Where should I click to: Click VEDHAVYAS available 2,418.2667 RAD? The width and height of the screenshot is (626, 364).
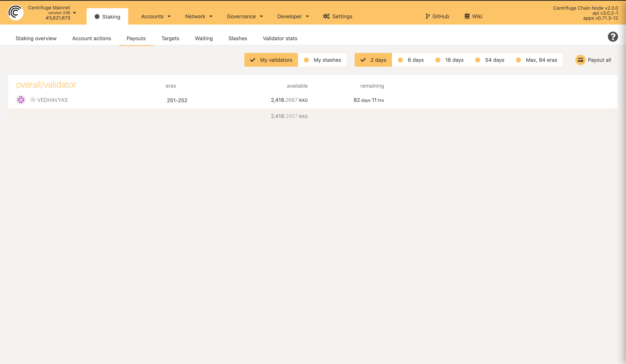(x=289, y=100)
